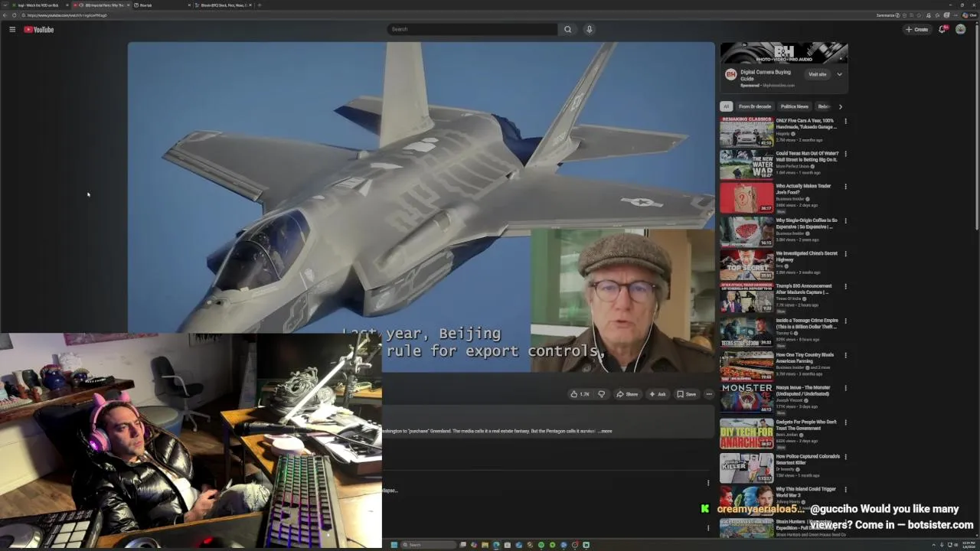Open Who Actually Makes Trader Joe's title

tap(803, 189)
